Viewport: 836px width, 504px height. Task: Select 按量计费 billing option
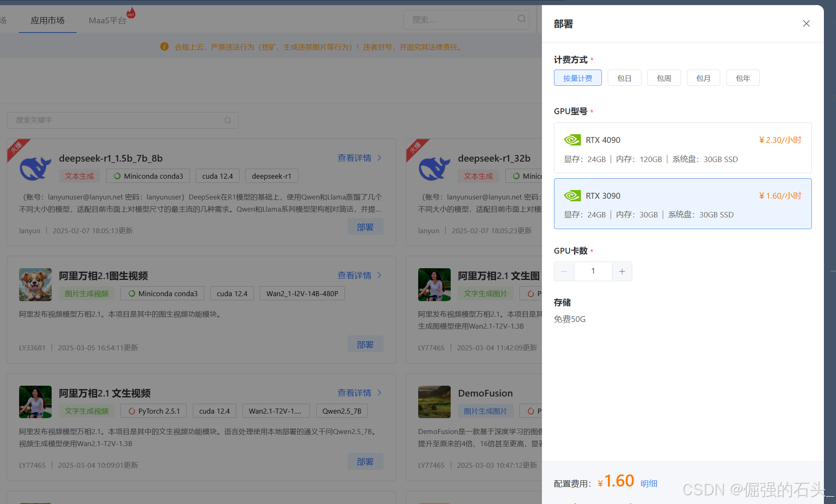click(x=577, y=78)
